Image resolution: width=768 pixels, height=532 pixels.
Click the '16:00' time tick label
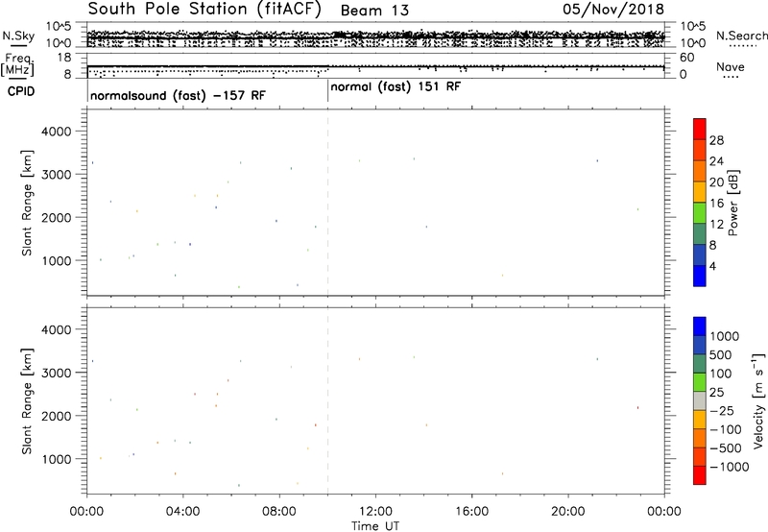pyautogui.click(x=471, y=512)
